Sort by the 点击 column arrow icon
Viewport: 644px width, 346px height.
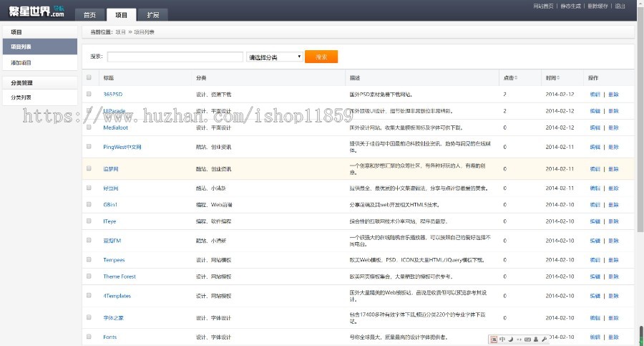(x=516, y=78)
